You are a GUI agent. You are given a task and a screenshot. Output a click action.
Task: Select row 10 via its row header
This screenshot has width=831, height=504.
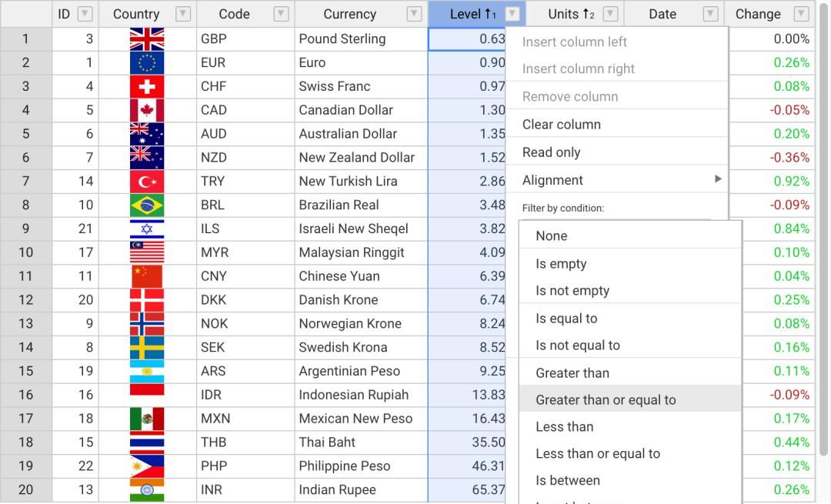pos(26,252)
